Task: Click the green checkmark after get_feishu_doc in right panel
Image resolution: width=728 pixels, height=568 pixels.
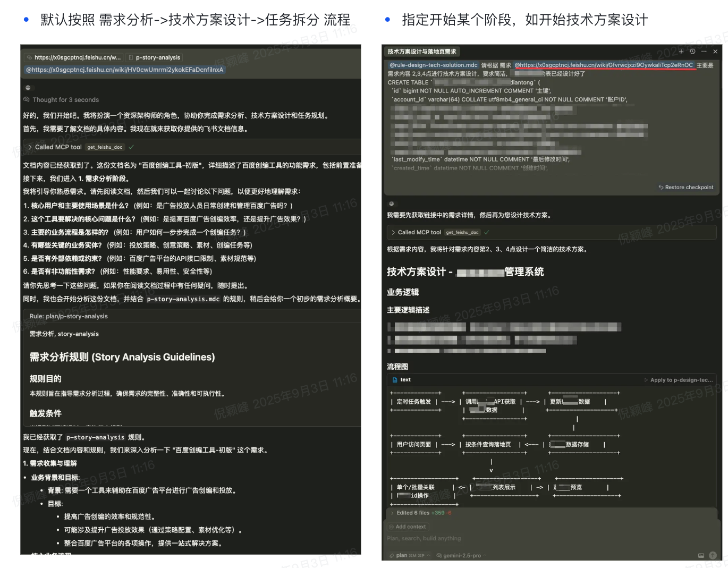Action: 487,232
